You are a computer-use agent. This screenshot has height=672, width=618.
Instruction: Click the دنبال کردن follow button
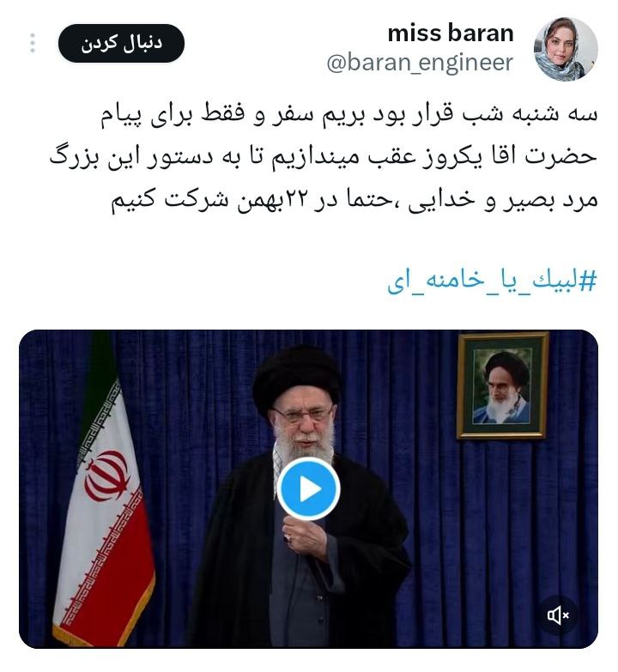click(121, 43)
